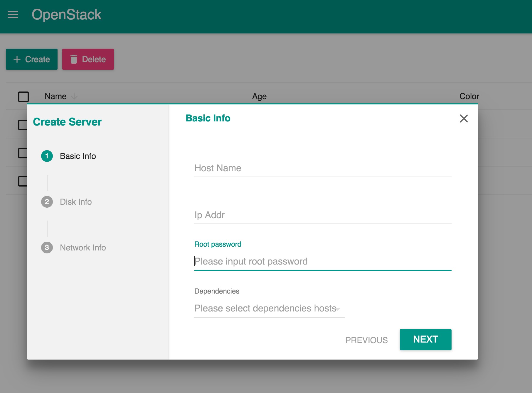Click the dropdown arrow beside dependencies hosts
Screen dimensions: 532x393
(338, 309)
